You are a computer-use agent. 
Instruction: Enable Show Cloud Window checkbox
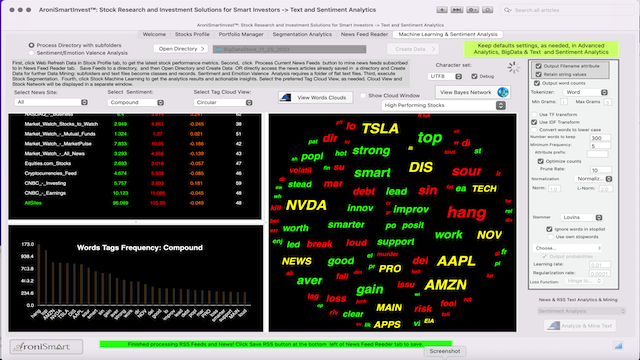click(363, 96)
